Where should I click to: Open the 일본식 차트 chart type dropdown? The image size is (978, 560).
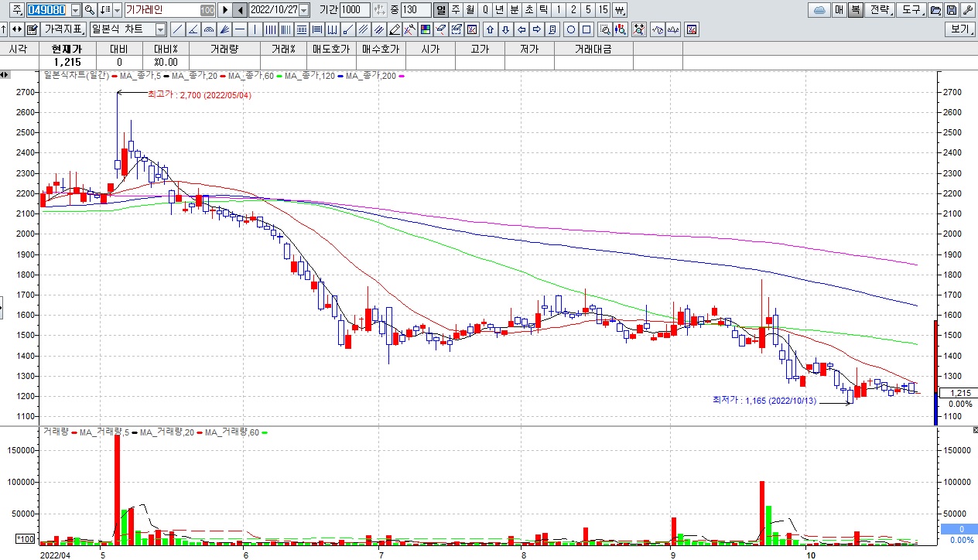pos(160,29)
